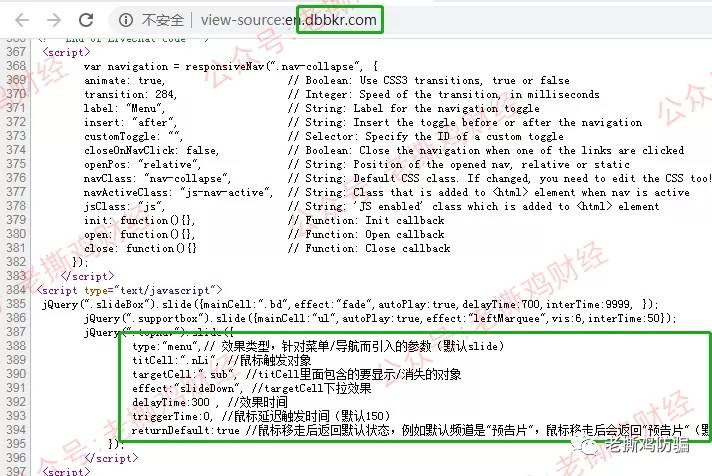This screenshot has width=712, height=476.
Task: Click 'init: function(){},' line
Action: point(139,221)
